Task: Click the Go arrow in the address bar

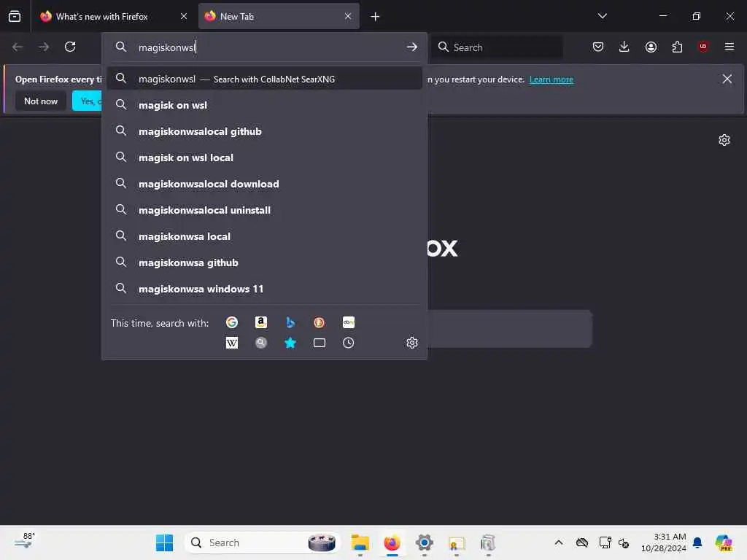Action: pyautogui.click(x=412, y=47)
